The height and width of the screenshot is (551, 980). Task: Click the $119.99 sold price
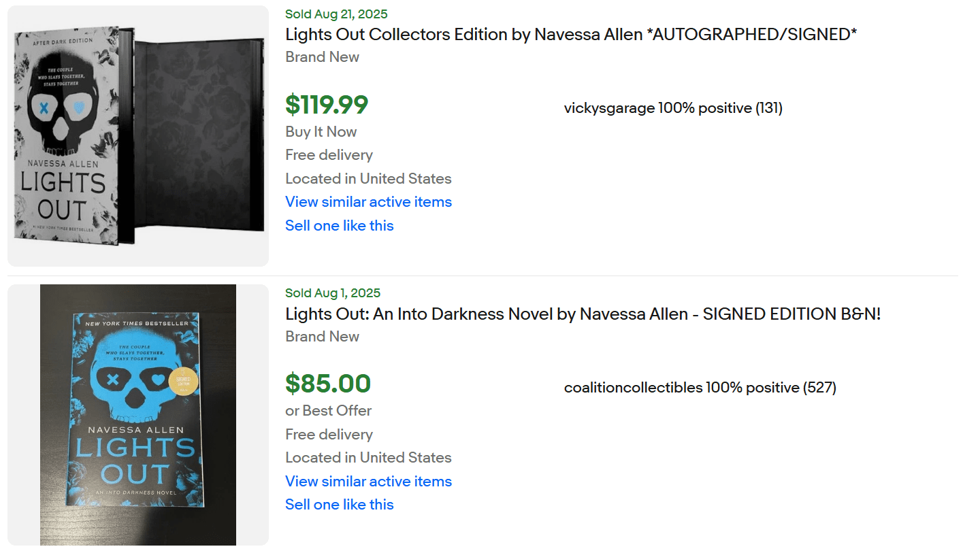(x=327, y=105)
